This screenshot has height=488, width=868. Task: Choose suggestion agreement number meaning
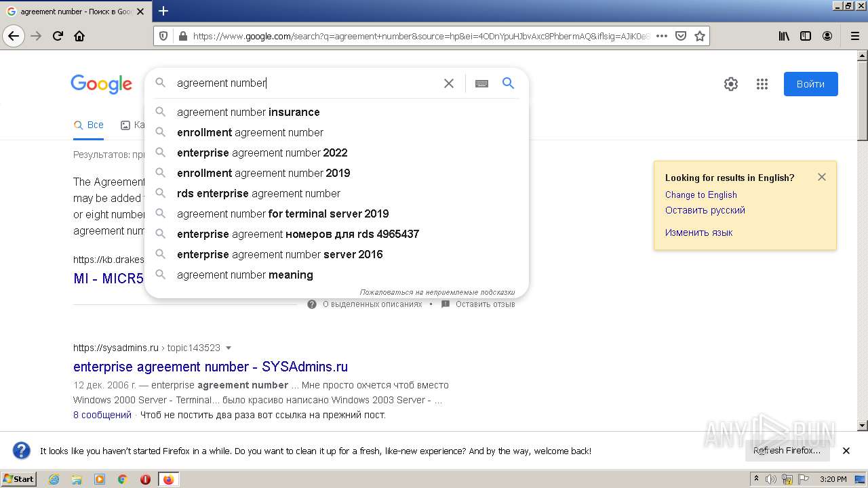point(336,274)
